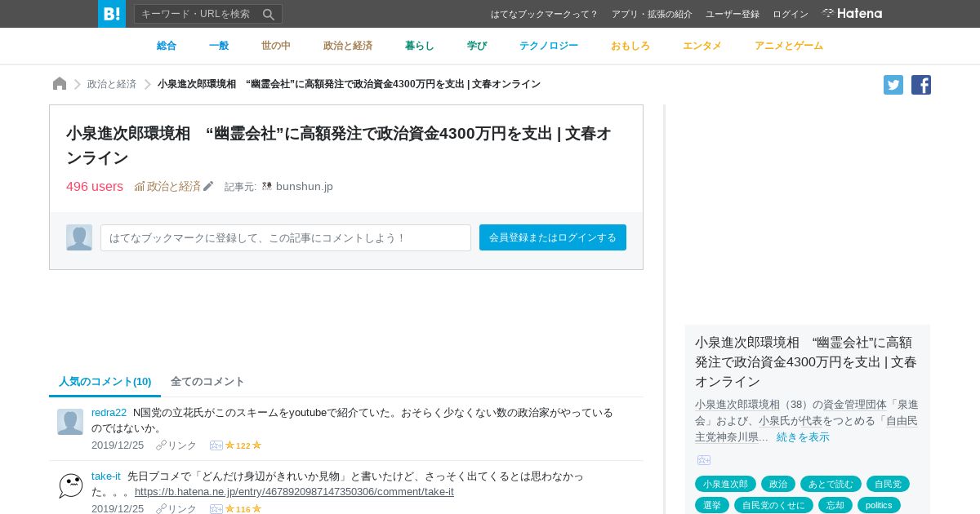Screen dimensions: 980x514
Task: Open the b.hatena.ne.jp URL in take-it's comment
Action: (x=294, y=491)
